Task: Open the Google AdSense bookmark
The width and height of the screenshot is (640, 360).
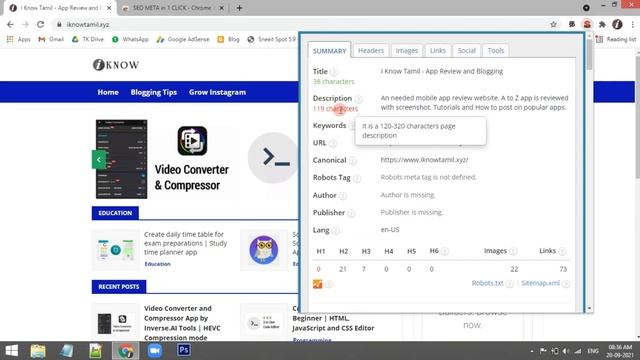Action: pyautogui.click(x=183, y=39)
